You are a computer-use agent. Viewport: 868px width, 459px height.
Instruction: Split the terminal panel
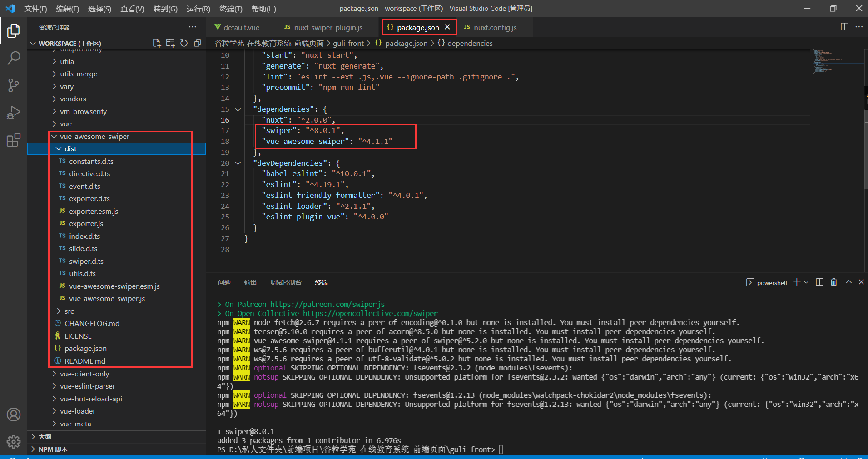click(x=819, y=282)
